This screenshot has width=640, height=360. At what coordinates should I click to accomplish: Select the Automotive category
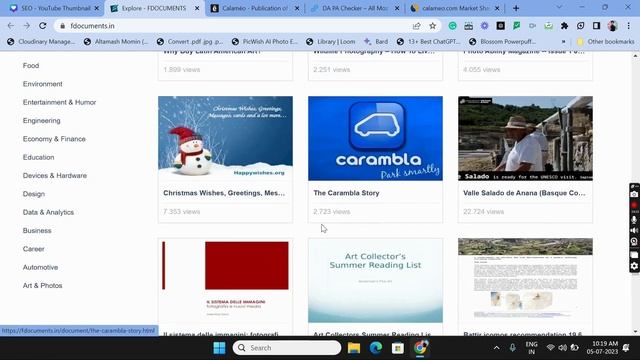[x=40, y=267]
